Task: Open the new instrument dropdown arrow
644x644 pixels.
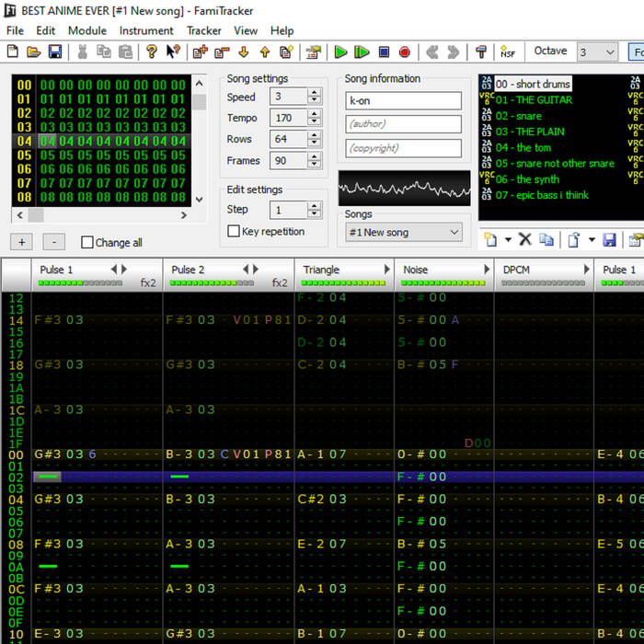Action: (508, 239)
